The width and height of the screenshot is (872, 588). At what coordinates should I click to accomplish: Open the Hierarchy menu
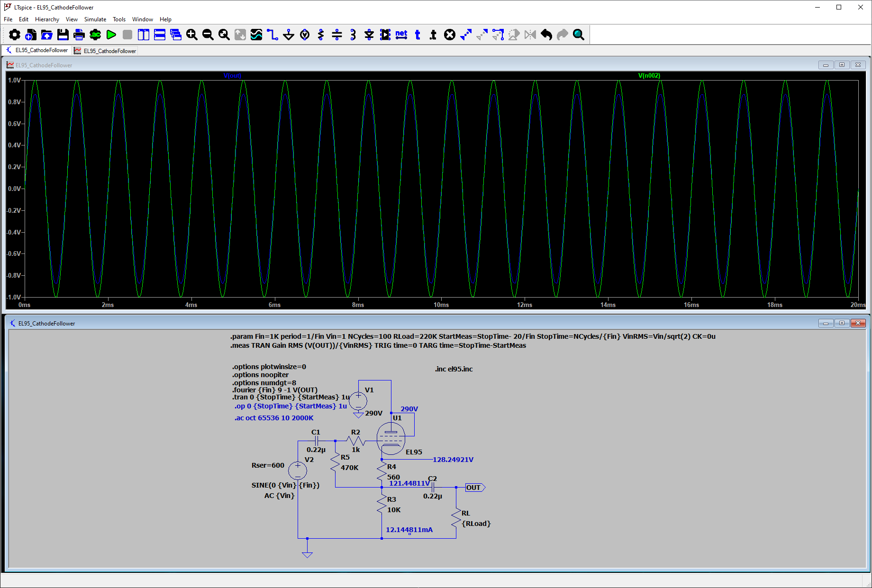pyautogui.click(x=47, y=19)
